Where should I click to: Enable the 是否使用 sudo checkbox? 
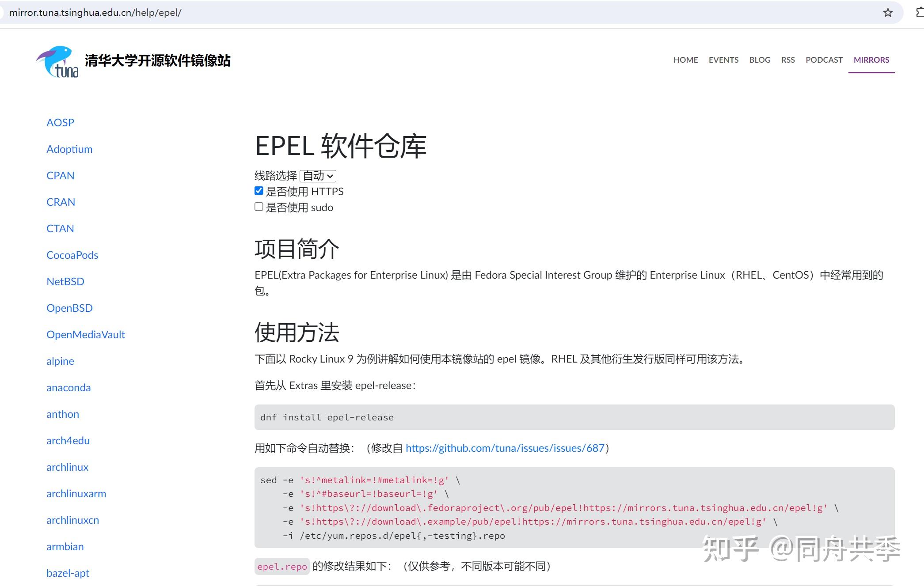pyautogui.click(x=259, y=207)
